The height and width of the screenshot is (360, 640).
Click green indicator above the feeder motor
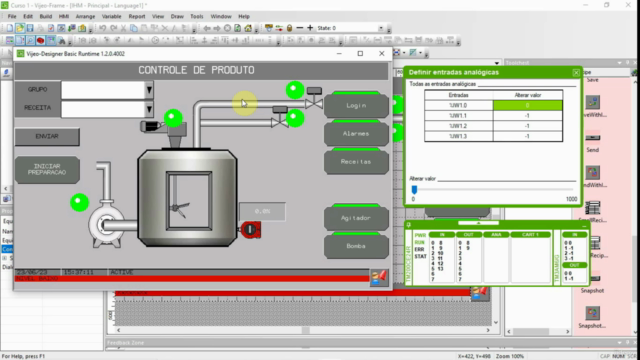(173, 118)
